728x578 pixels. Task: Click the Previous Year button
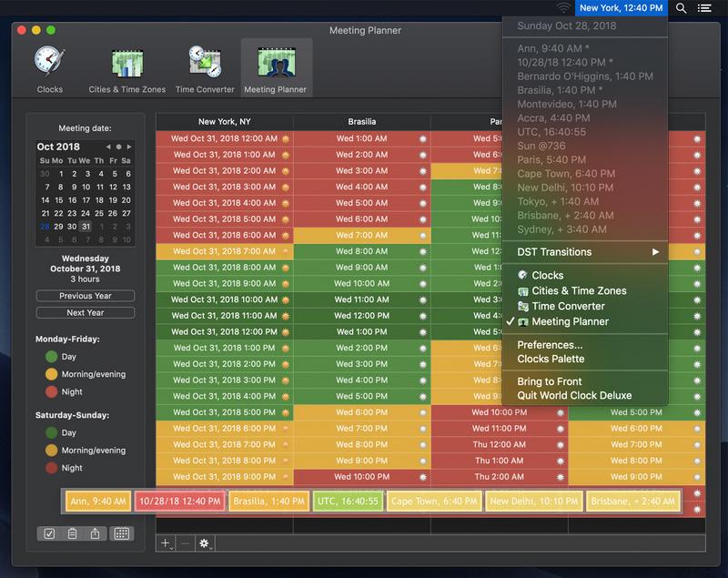[x=86, y=296]
